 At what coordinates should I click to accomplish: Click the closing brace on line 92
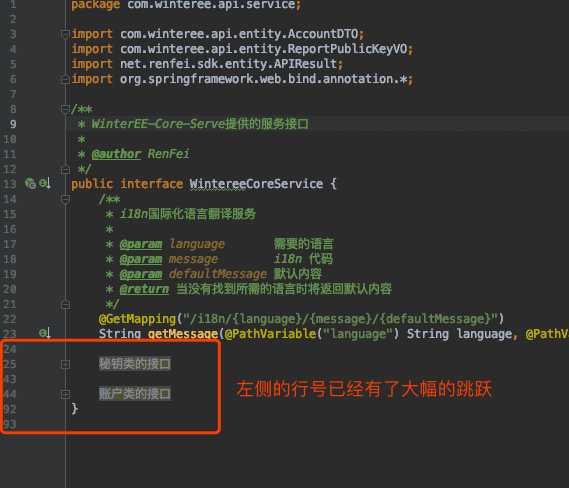[x=75, y=409]
